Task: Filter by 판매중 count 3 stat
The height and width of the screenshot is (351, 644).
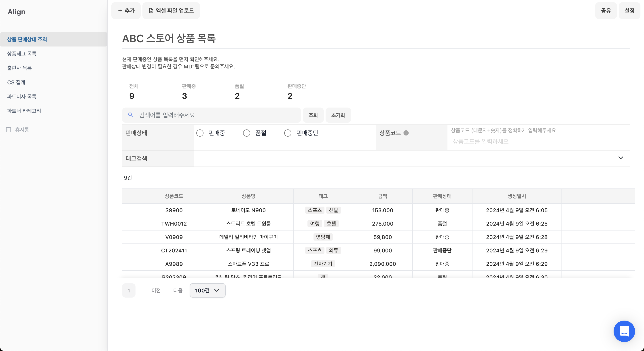Action: 189,92
